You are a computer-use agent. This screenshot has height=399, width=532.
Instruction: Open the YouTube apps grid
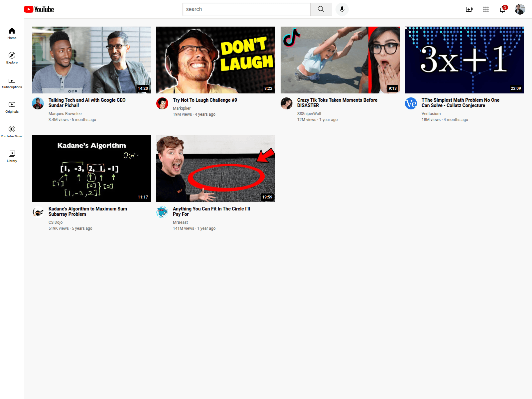coord(486,9)
